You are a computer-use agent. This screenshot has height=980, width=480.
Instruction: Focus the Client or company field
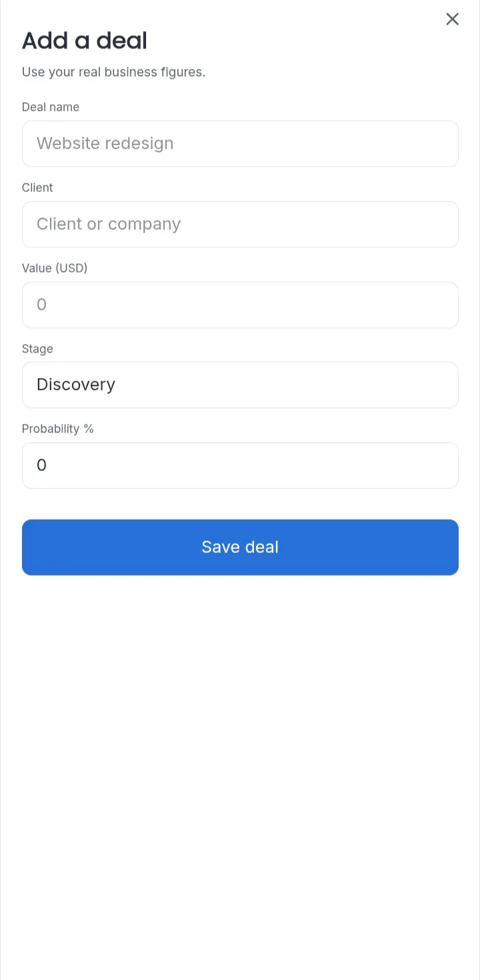tap(240, 224)
